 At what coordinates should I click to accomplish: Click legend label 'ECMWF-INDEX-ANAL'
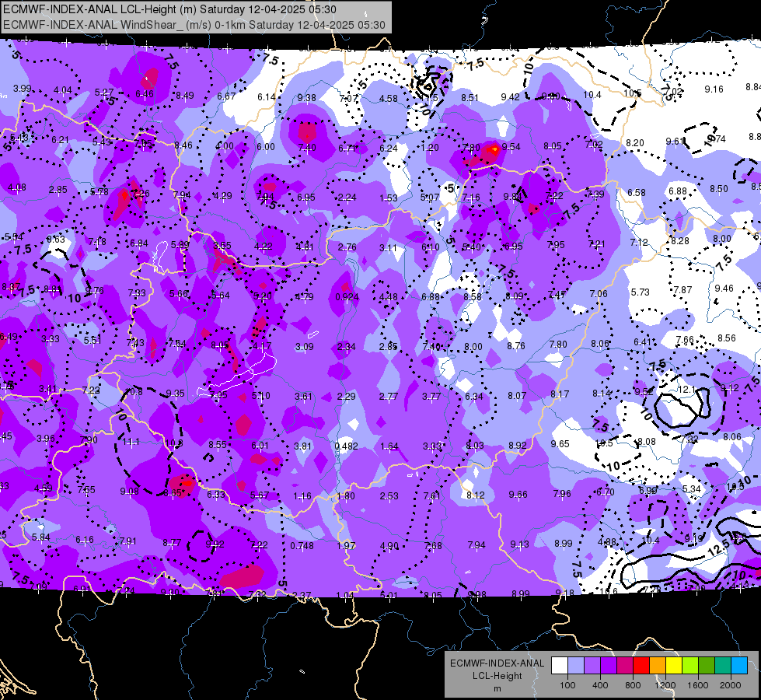(497, 663)
